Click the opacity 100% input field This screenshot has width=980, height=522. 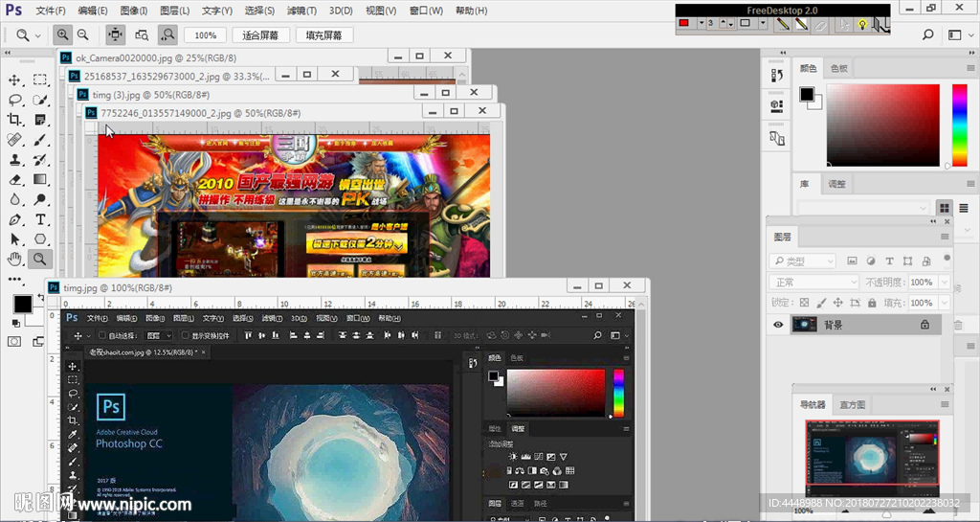(924, 282)
